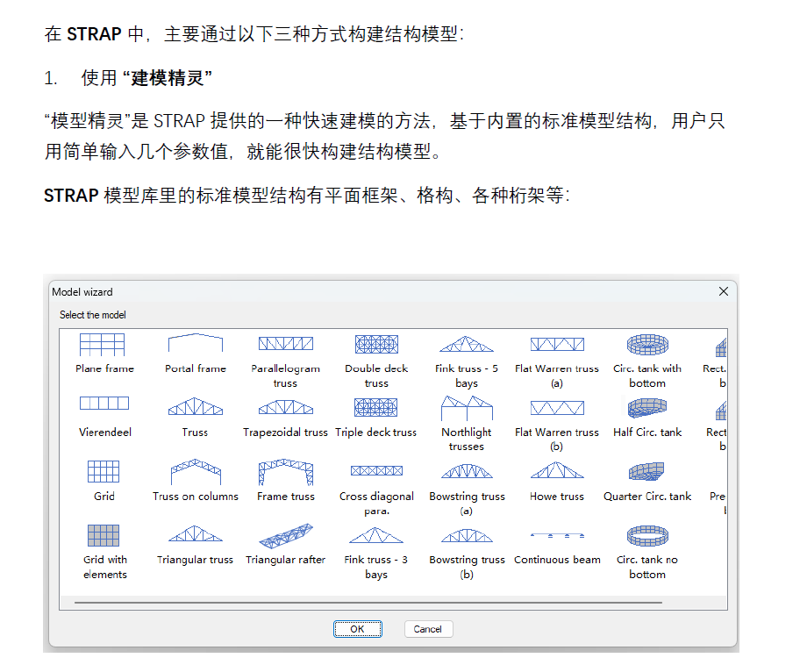
Task: Pick the Triangular truss icon
Action: [x=195, y=533]
